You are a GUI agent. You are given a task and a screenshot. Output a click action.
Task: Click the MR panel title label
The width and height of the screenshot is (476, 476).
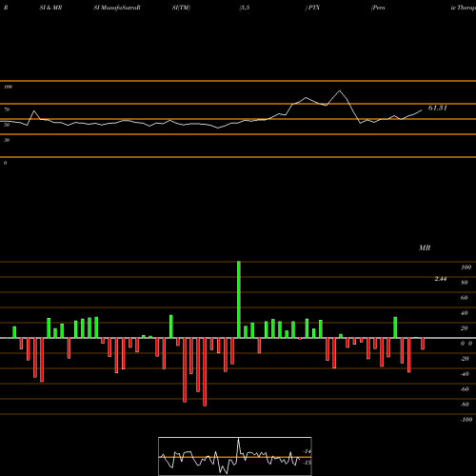425,248
